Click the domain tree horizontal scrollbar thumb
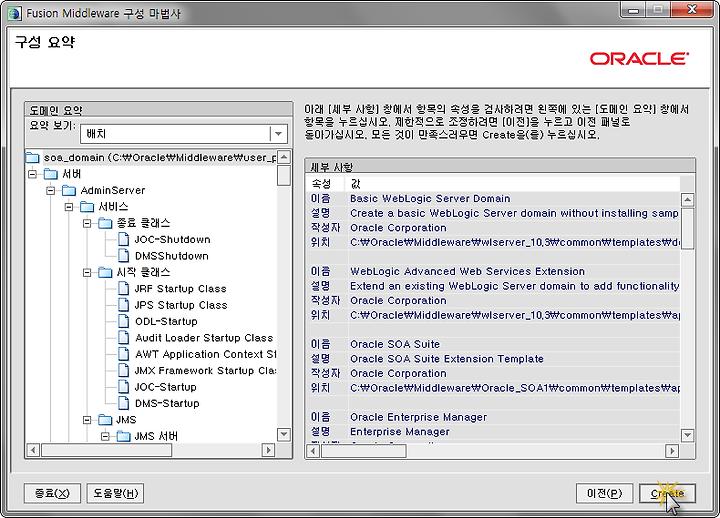Screen dimensions: 720x518 (x=107, y=450)
